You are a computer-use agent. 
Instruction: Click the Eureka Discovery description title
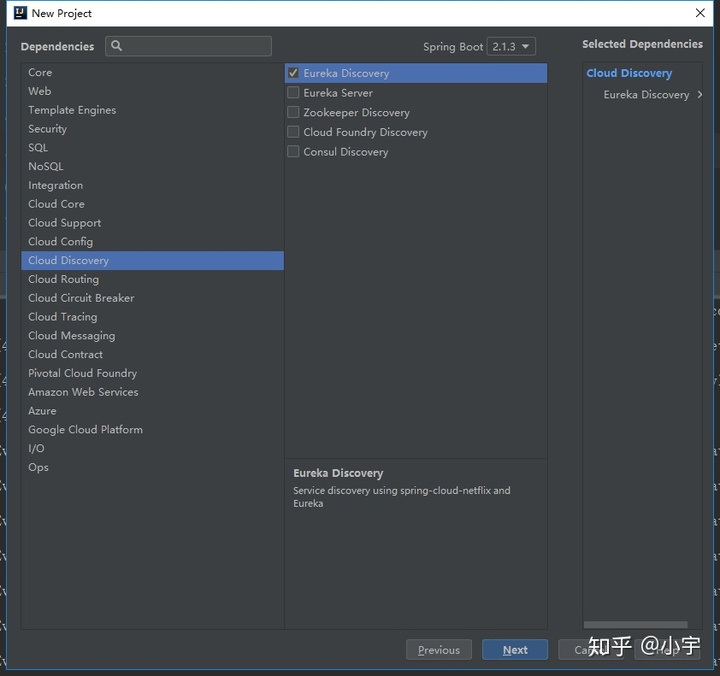338,473
